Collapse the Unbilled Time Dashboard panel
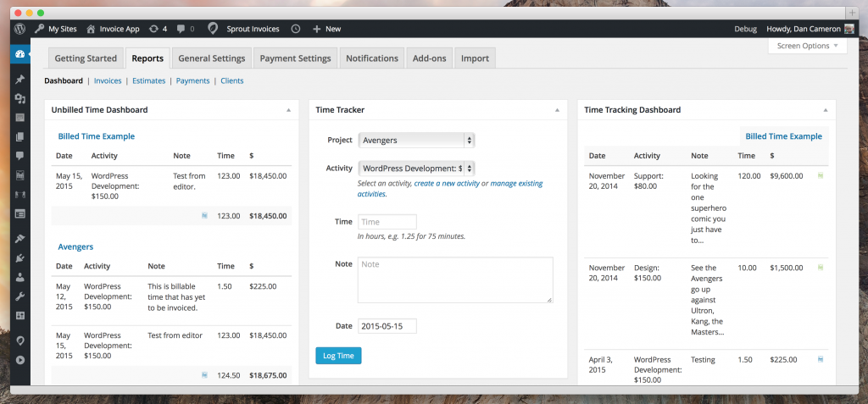868x404 pixels. 288,110
